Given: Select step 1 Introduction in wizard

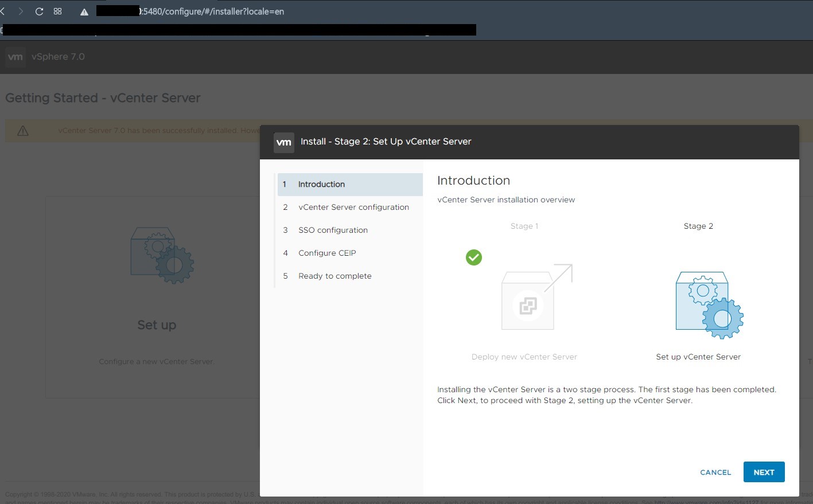Looking at the screenshot, I should point(350,185).
